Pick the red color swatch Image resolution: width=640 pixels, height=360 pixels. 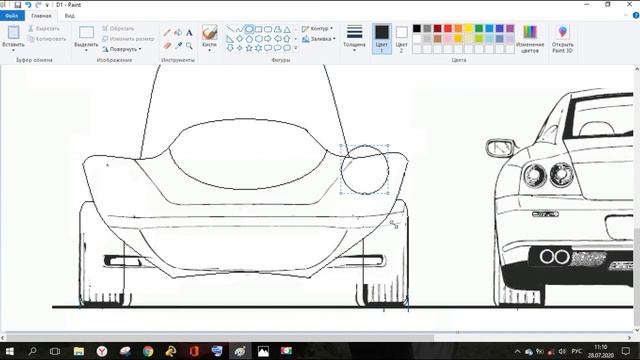448,29
